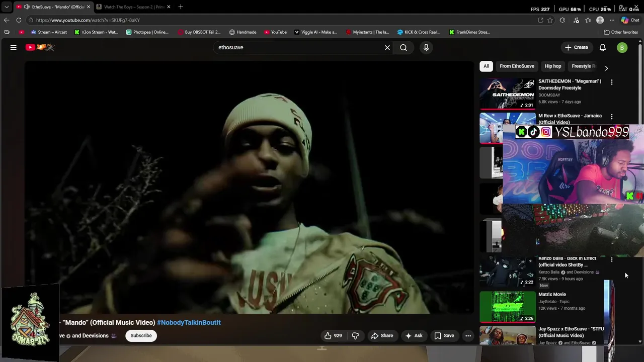644x362 pixels.
Task: Open the DOOMSDAY channel name
Action: 549,95
